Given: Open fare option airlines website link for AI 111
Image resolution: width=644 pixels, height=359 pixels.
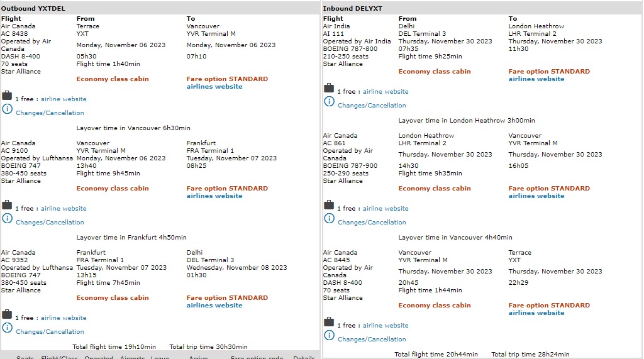Looking at the screenshot, I should [536, 79].
